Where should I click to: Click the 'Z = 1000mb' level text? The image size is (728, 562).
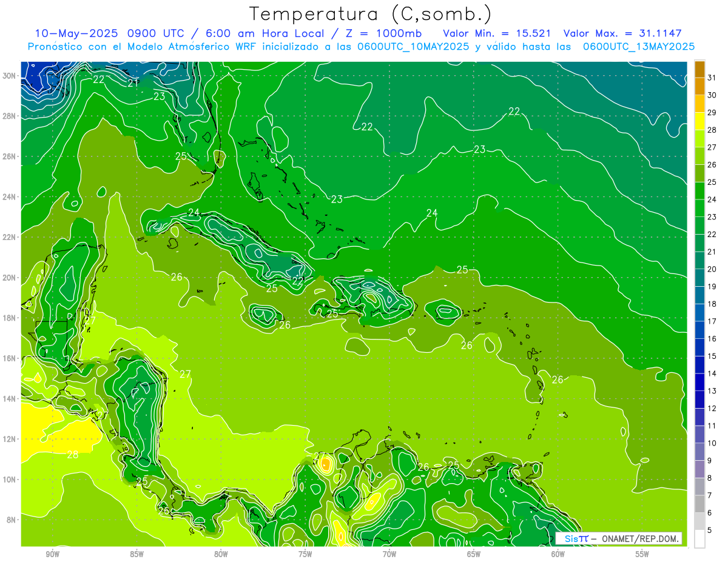[x=383, y=33]
